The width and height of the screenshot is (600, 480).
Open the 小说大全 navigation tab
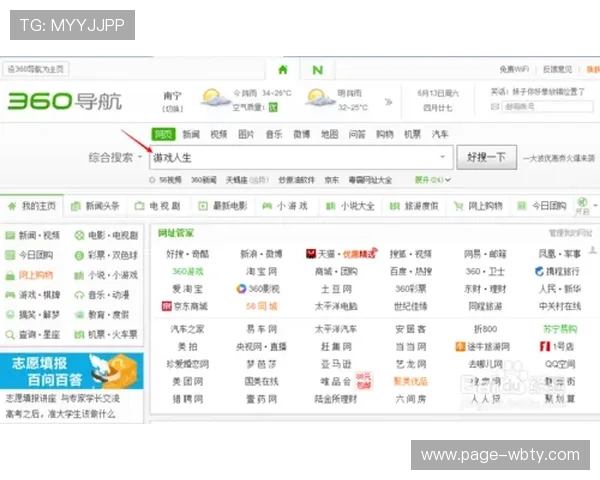350,206
